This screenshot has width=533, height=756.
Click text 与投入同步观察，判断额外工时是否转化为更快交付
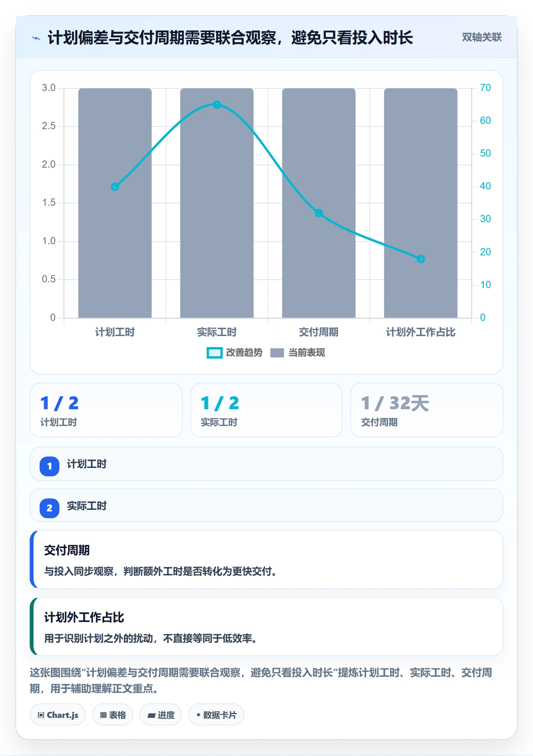coord(160,572)
